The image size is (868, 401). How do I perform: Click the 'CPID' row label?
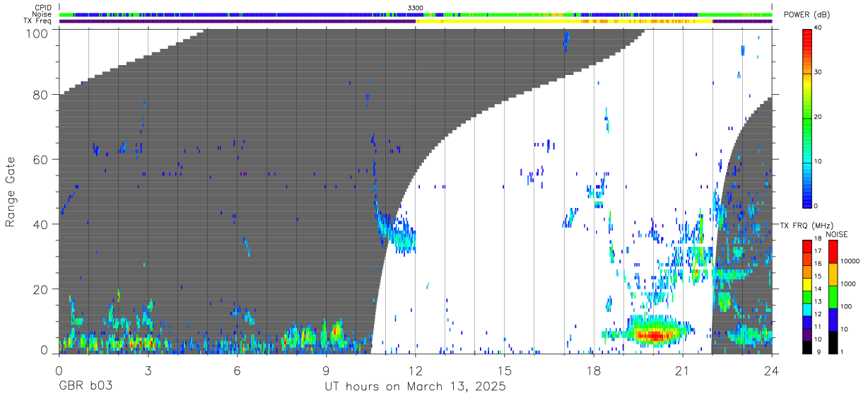click(x=43, y=8)
